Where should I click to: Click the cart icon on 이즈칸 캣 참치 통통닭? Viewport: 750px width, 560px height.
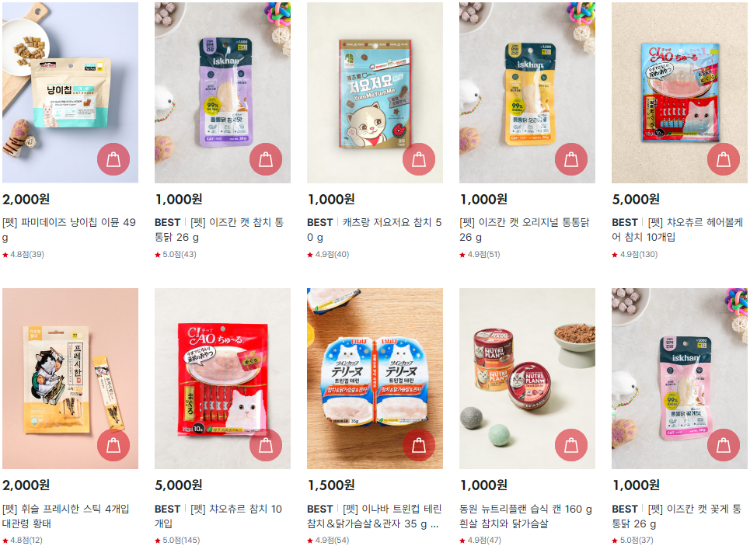[x=266, y=159]
